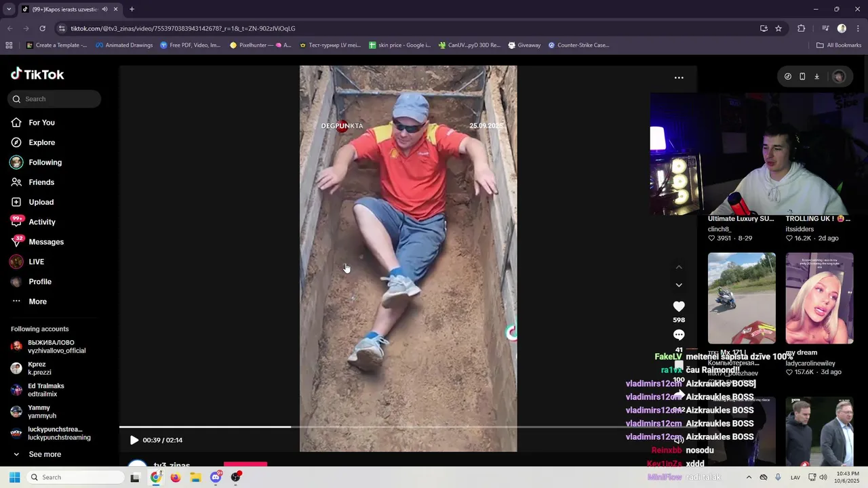This screenshot has height=488, width=868.
Task: Open your Profile page
Action: click(31, 281)
